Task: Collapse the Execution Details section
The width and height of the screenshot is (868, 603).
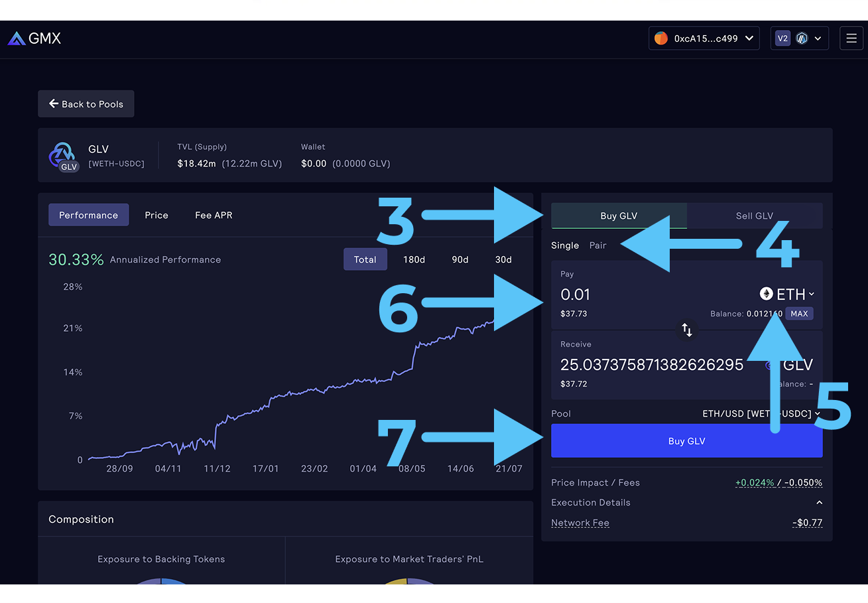Action: (x=819, y=503)
